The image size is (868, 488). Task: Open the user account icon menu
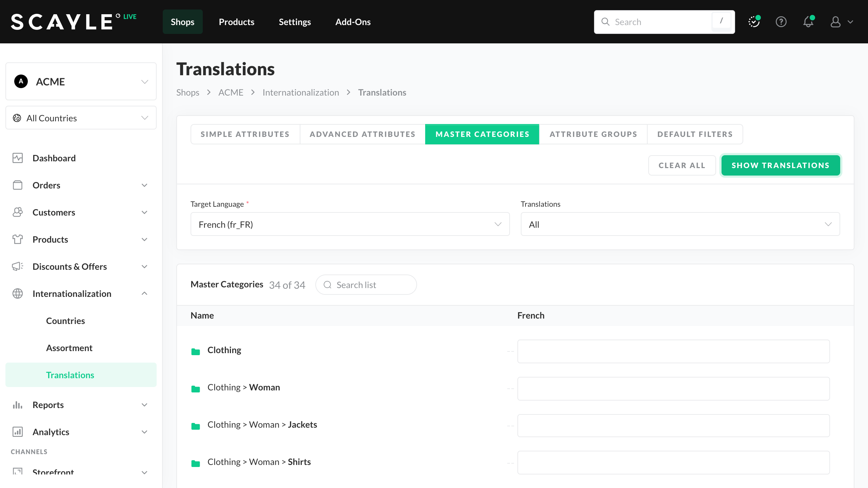pyautogui.click(x=835, y=22)
